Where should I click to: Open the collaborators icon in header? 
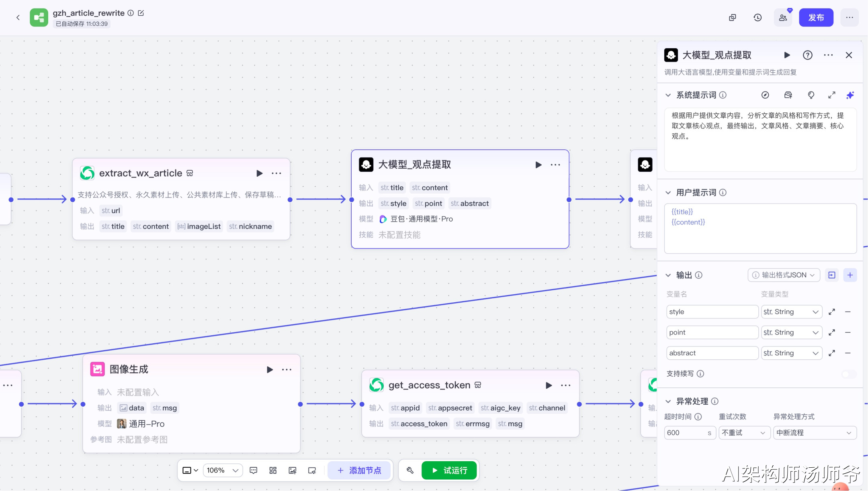pos(783,18)
